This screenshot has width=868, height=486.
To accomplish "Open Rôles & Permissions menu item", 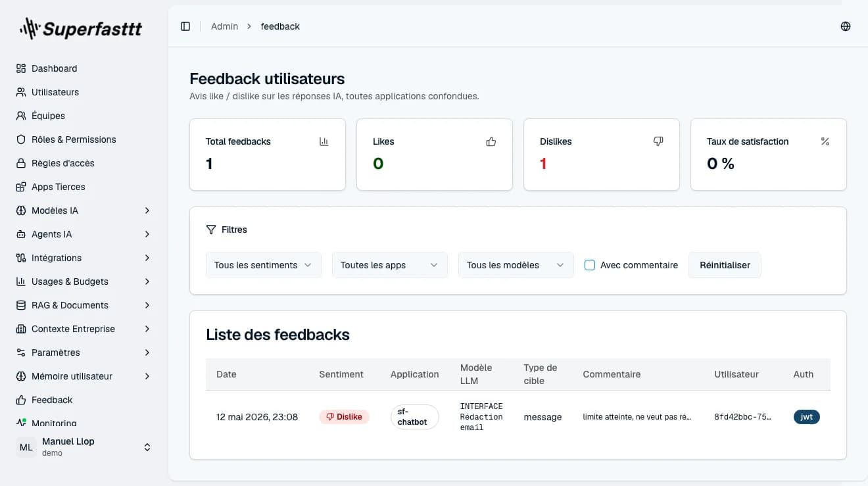I will pos(84,139).
